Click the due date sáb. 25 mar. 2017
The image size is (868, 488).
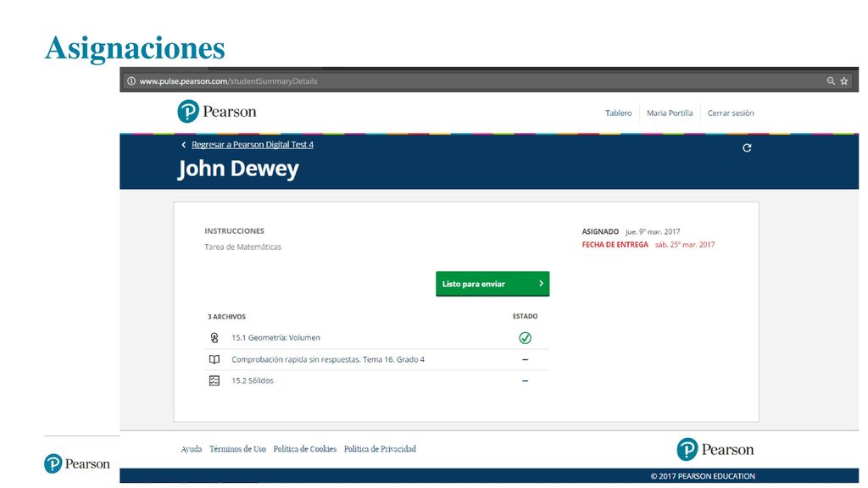coord(685,245)
